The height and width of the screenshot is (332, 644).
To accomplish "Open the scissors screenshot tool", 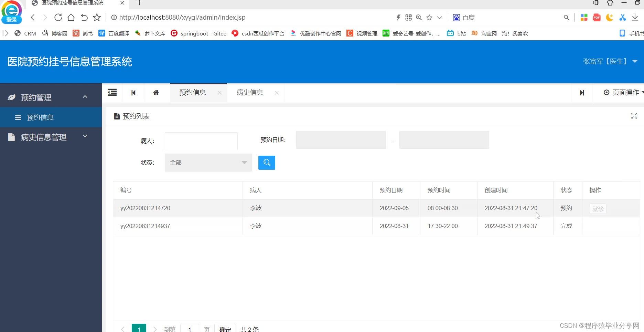I will [x=622, y=17].
